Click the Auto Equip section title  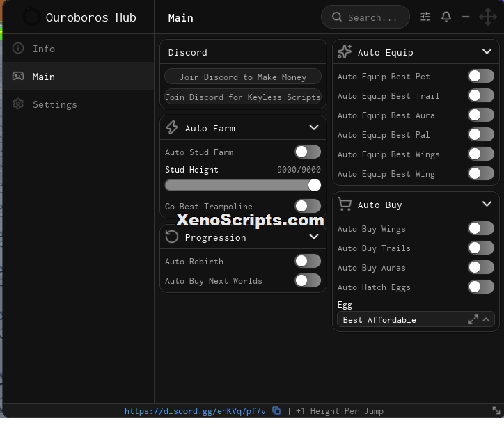tap(385, 52)
